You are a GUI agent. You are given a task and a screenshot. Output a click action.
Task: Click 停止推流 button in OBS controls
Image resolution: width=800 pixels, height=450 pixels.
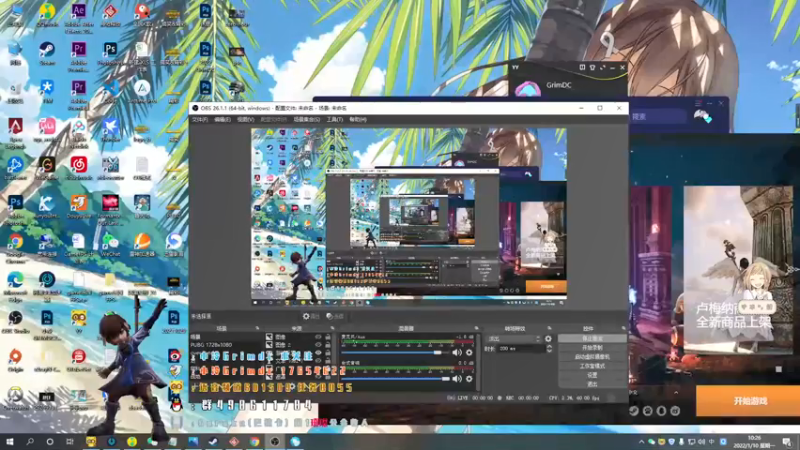592,339
